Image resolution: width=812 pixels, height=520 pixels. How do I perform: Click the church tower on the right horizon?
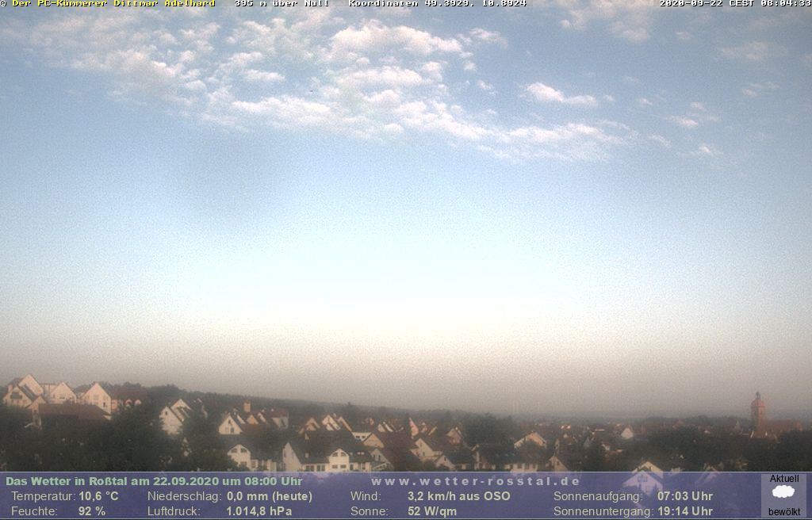tap(758, 410)
